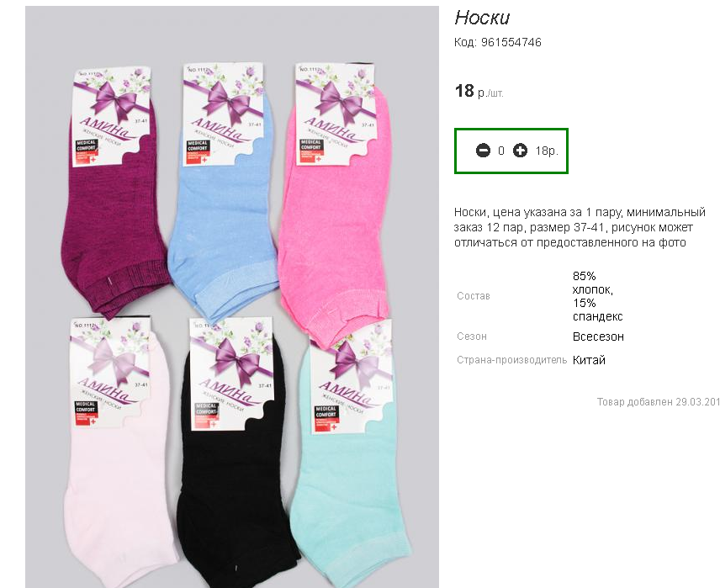Click the bright pink socks in photo
Screen dimensions: 720x588
click(x=334, y=202)
